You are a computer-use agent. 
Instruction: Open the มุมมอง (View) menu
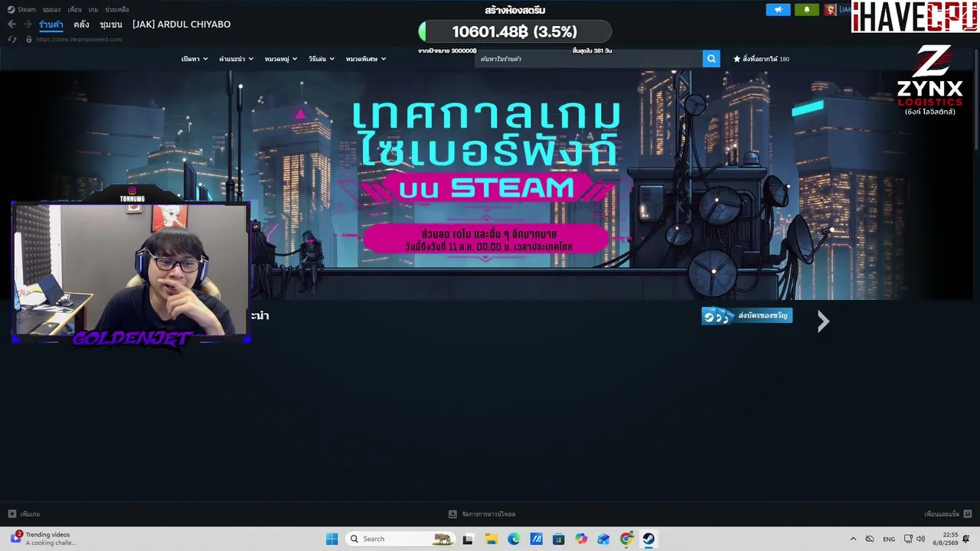pyautogui.click(x=52, y=10)
